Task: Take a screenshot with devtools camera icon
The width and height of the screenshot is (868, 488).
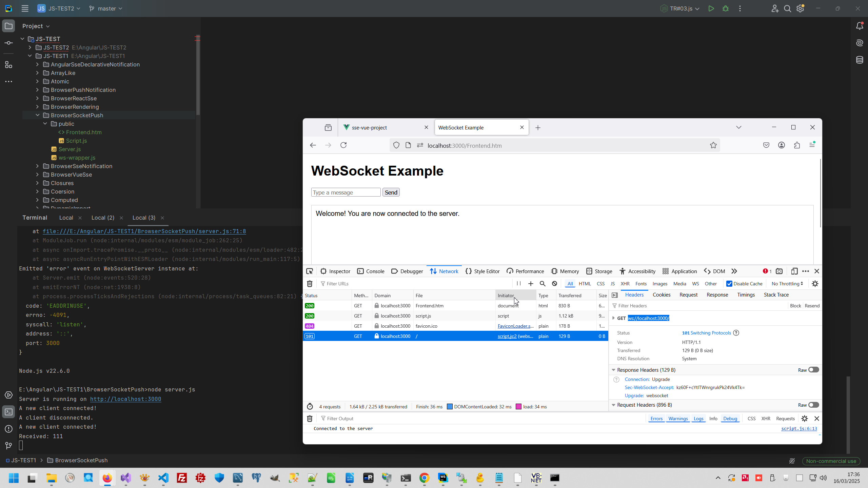Action: pos(779,271)
